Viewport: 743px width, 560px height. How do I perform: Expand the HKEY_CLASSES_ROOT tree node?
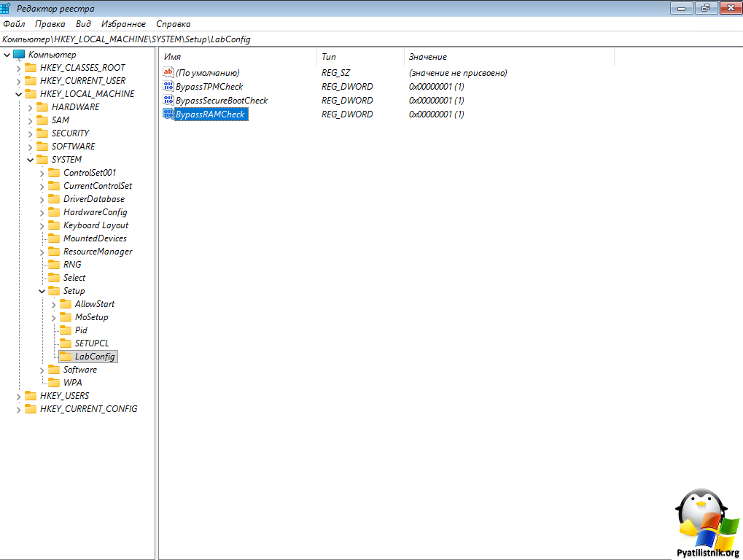[x=19, y=68]
